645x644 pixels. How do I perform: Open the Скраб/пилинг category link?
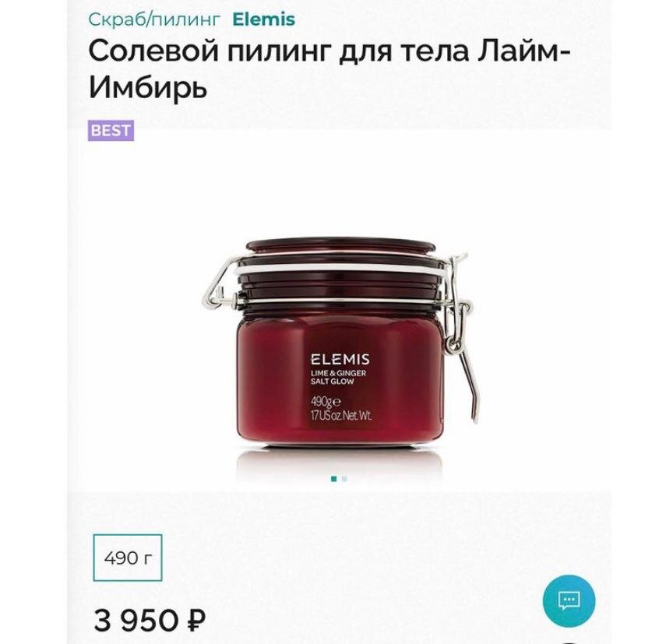[154, 19]
